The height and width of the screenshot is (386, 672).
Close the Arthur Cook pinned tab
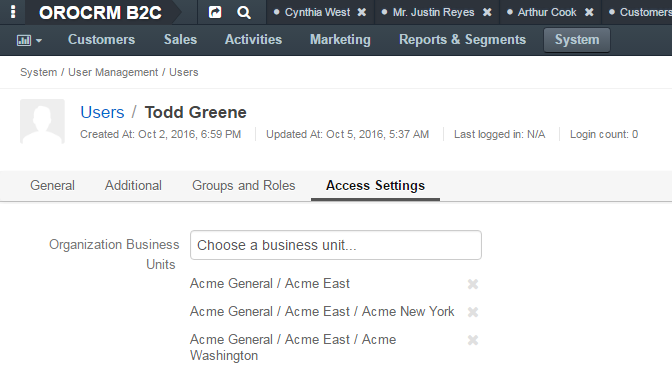[x=589, y=12]
